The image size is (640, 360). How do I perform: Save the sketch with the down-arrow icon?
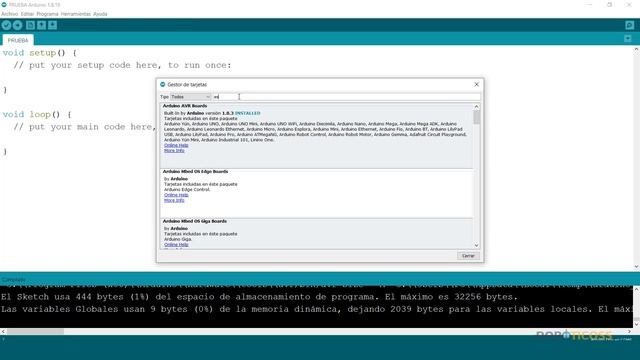pos(52,25)
